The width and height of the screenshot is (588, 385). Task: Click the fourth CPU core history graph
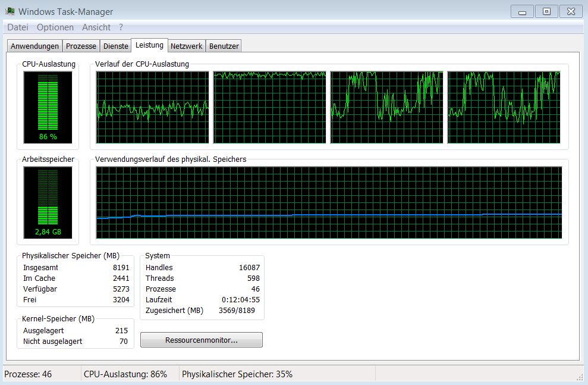(x=504, y=107)
